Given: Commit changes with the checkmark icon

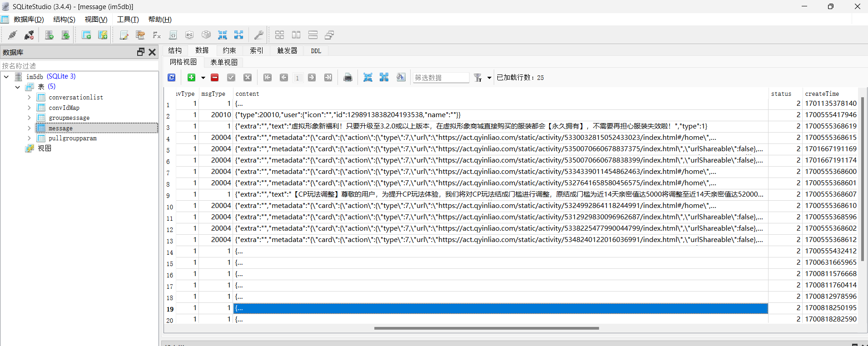Looking at the screenshot, I should (231, 78).
